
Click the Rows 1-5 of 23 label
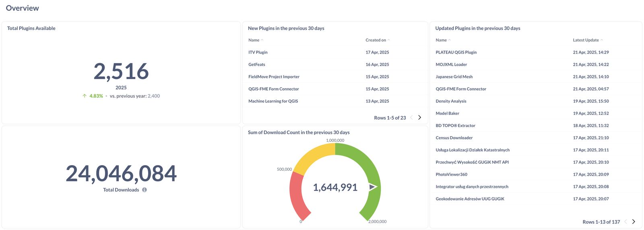click(x=390, y=118)
